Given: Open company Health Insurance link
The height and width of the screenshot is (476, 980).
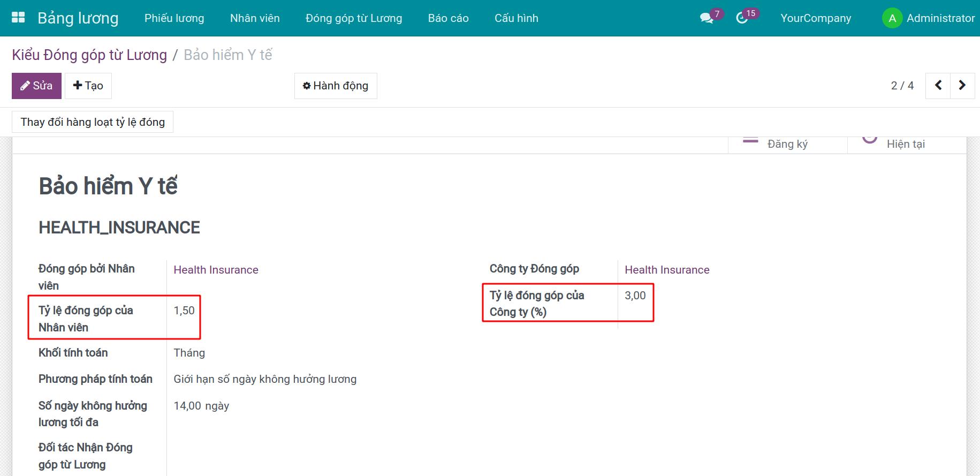Looking at the screenshot, I should (x=667, y=270).
